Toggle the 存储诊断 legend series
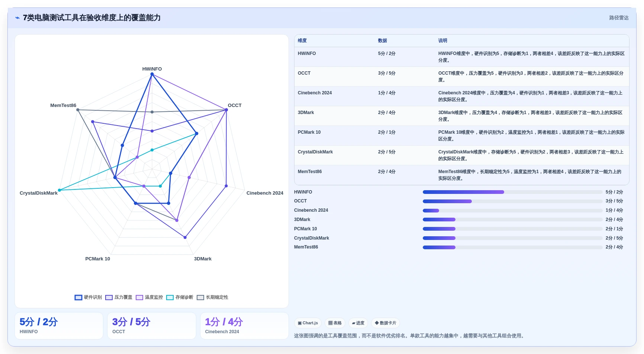 (180, 297)
